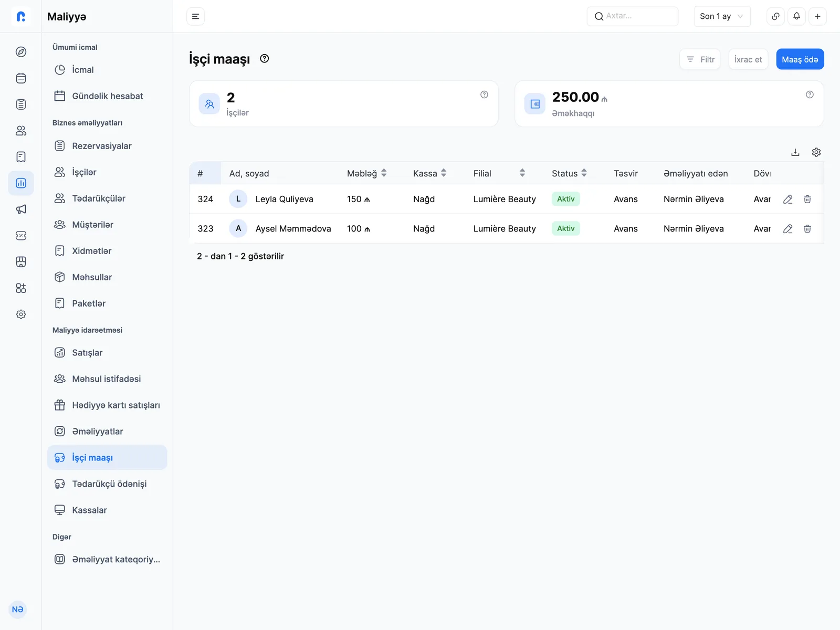Sort the table by Status column
The image size is (840, 630).
click(x=584, y=173)
